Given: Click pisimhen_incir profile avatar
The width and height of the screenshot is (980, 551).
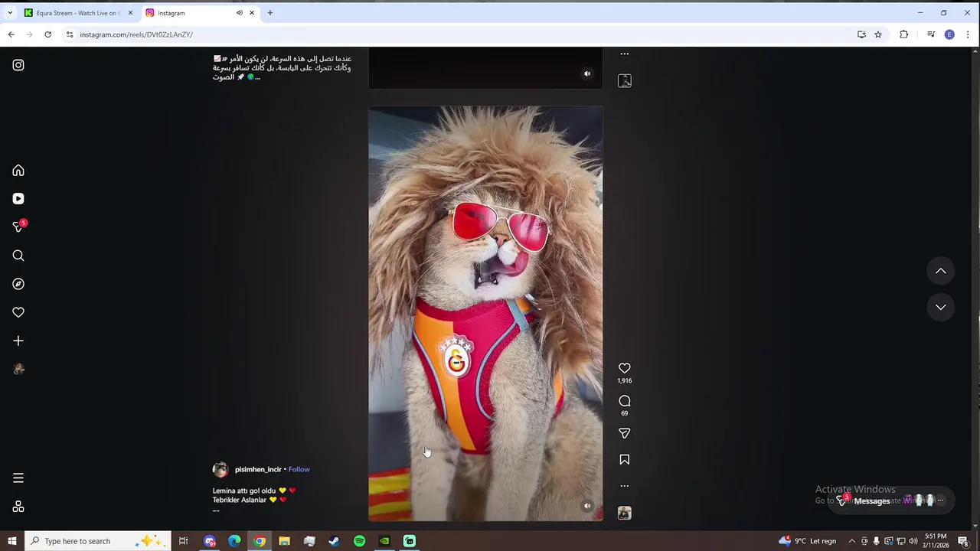Looking at the screenshot, I should pos(220,470).
